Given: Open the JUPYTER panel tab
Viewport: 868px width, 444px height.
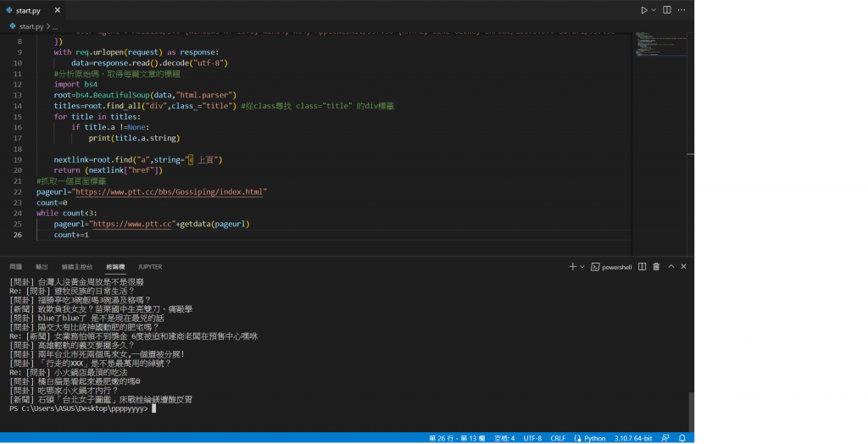Looking at the screenshot, I should click(150, 267).
